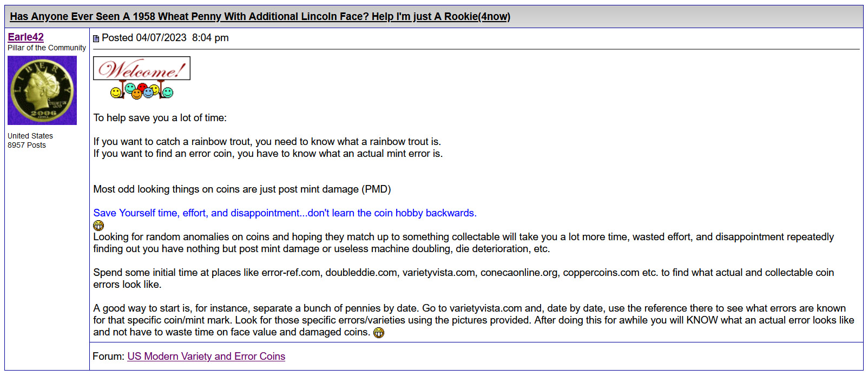Screen dimensions: 868x376
Task: Click the blue 'Save Yourself time' sentence
Action: click(285, 213)
